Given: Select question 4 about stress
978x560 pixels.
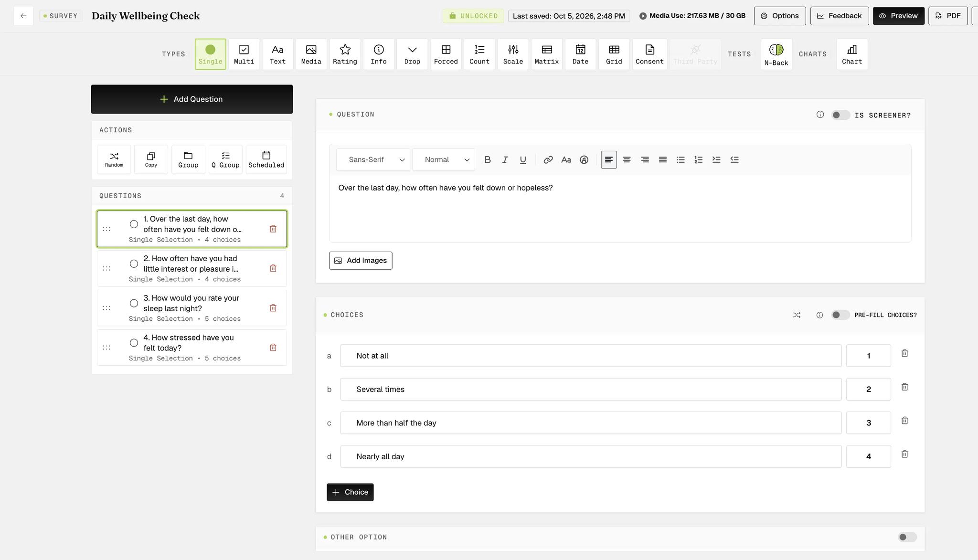Looking at the screenshot, I should click(192, 348).
